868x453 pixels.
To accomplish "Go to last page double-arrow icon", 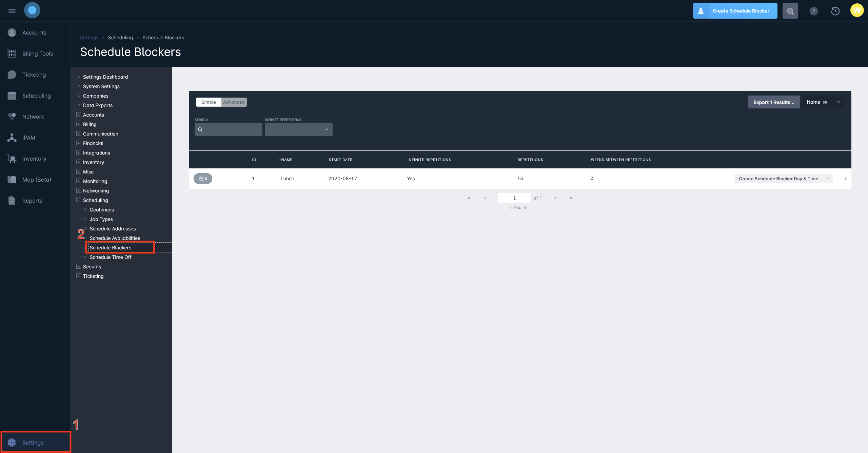I will click(x=571, y=198).
